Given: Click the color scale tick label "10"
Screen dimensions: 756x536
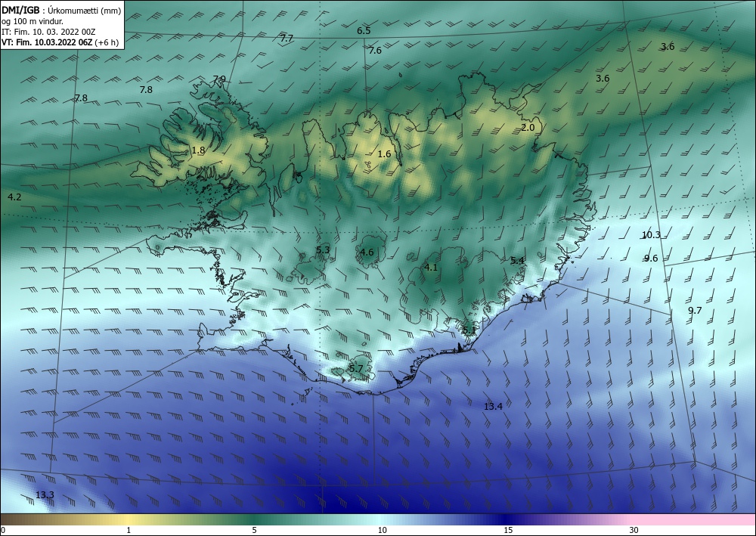Looking at the screenshot, I should [383, 530].
